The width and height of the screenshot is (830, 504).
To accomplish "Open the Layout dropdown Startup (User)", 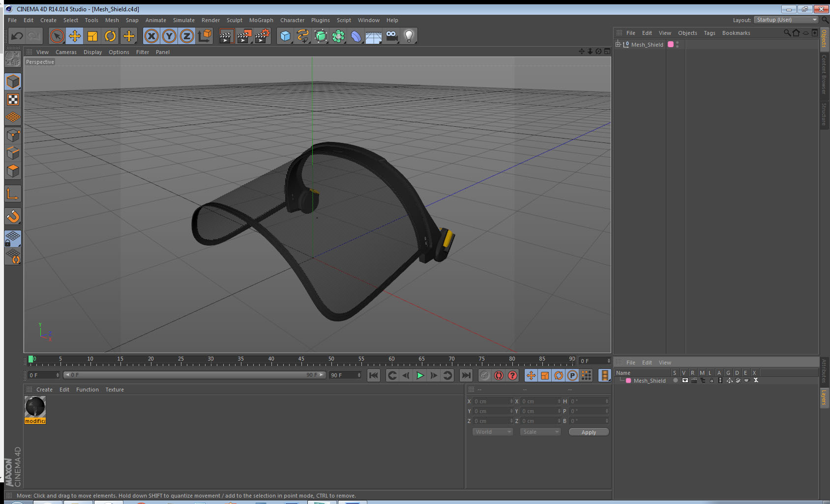I will [787, 20].
